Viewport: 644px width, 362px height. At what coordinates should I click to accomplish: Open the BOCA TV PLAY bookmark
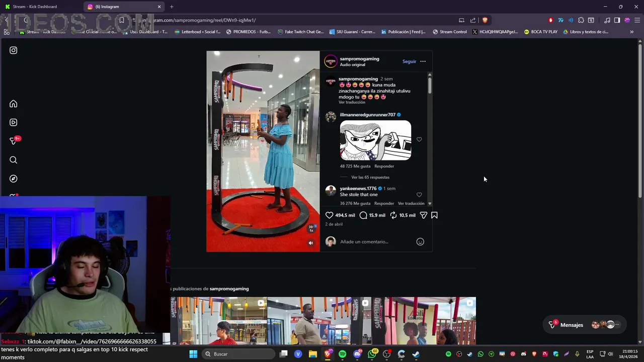coord(541,32)
